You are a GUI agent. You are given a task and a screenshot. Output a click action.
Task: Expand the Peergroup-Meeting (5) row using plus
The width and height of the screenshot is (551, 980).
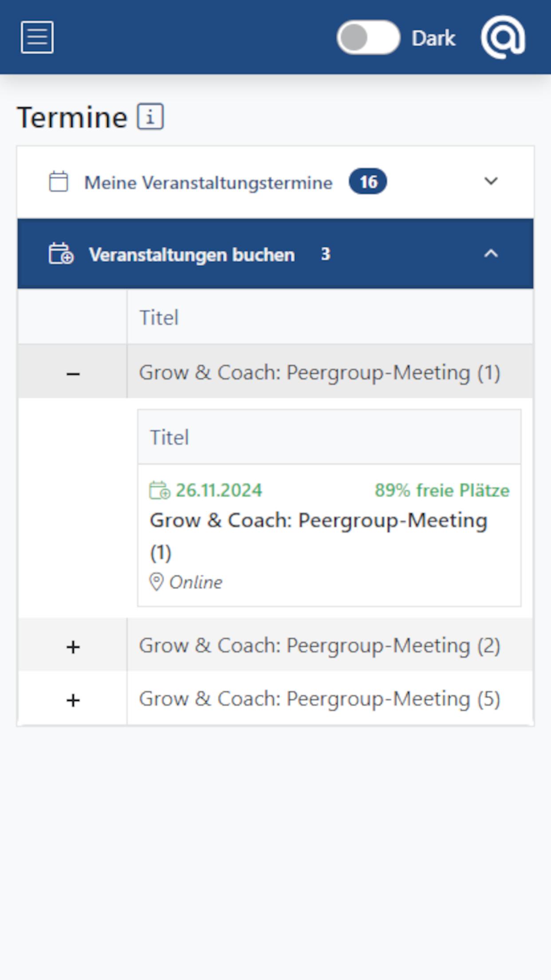coord(73,700)
